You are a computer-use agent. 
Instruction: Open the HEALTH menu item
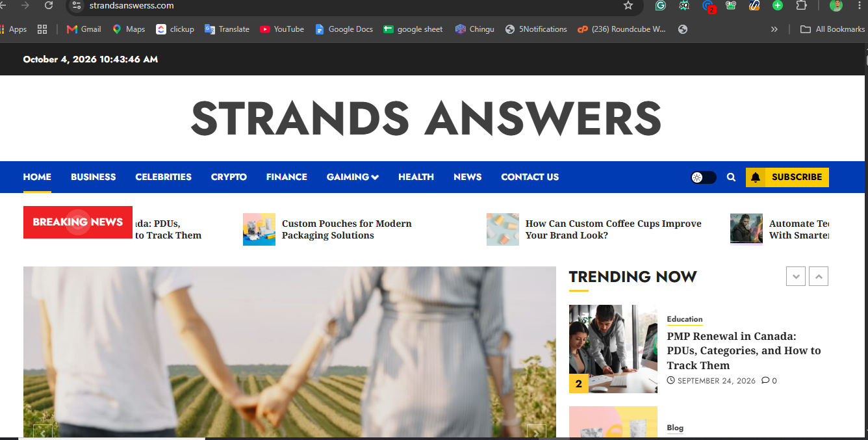416,177
